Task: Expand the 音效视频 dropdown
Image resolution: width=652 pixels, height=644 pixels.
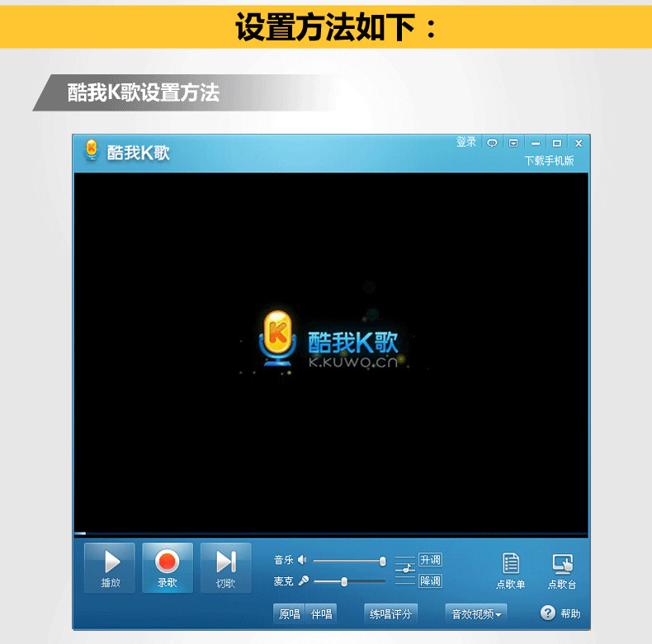Action: pos(476,614)
